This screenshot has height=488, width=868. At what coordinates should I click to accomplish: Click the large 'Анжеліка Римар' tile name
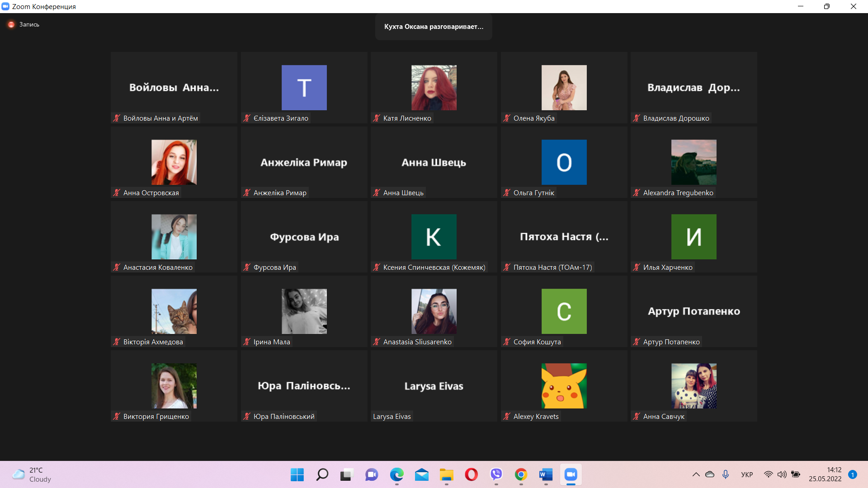304,163
